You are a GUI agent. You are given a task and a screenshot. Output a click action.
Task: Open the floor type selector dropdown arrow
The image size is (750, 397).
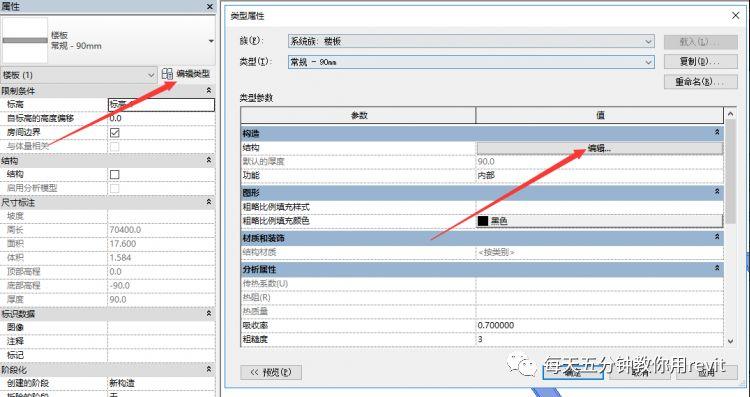point(211,41)
